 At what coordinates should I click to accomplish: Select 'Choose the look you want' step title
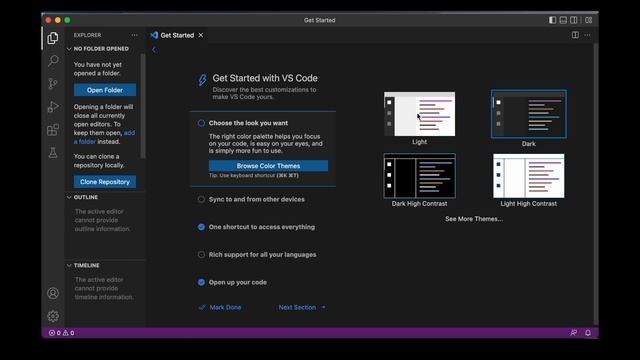(x=248, y=123)
